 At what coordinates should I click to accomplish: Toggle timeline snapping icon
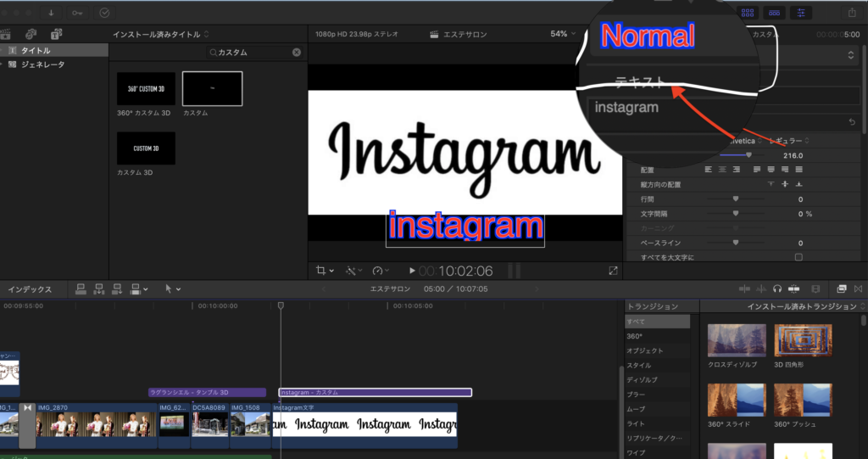(x=793, y=288)
